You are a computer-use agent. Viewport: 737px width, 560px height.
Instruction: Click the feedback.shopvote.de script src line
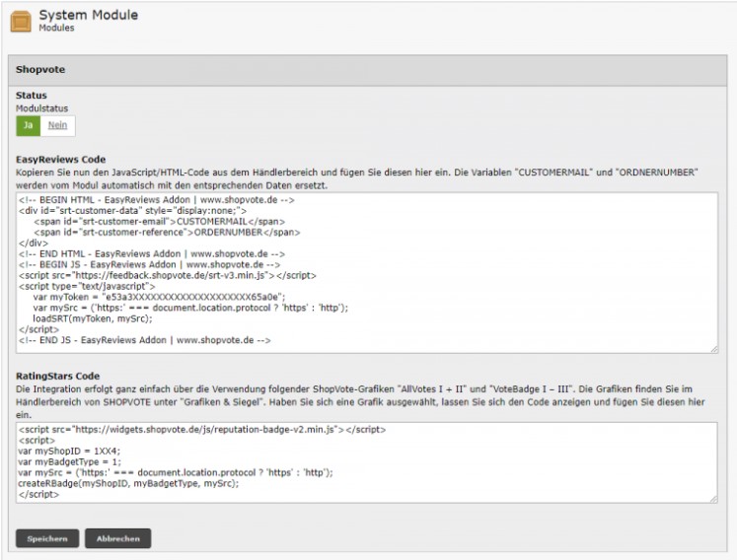168,275
